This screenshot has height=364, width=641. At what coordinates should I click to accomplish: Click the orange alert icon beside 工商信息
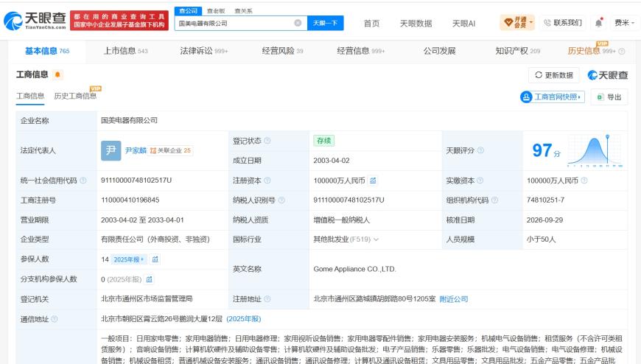click(x=57, y=74)
